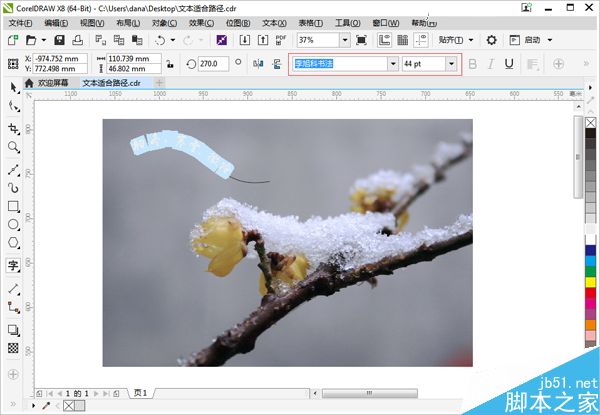
Task: Click the Print icon
Action: 78,40
